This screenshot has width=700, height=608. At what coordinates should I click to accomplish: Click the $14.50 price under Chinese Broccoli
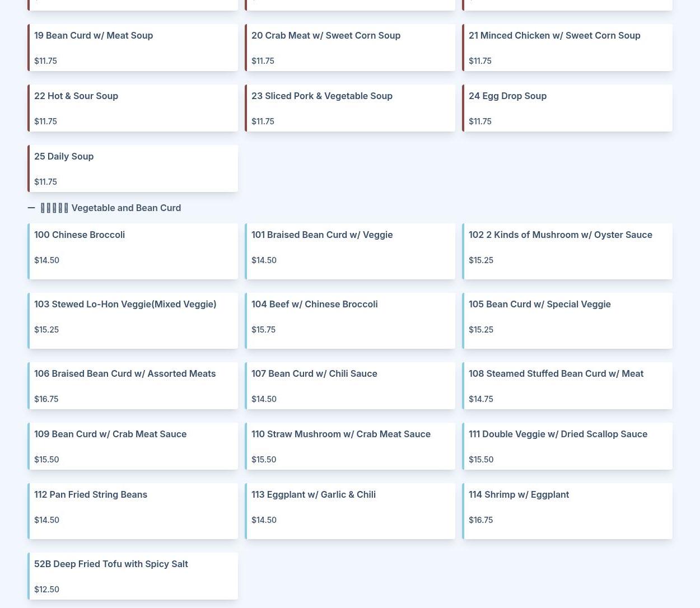click(46, 260)
